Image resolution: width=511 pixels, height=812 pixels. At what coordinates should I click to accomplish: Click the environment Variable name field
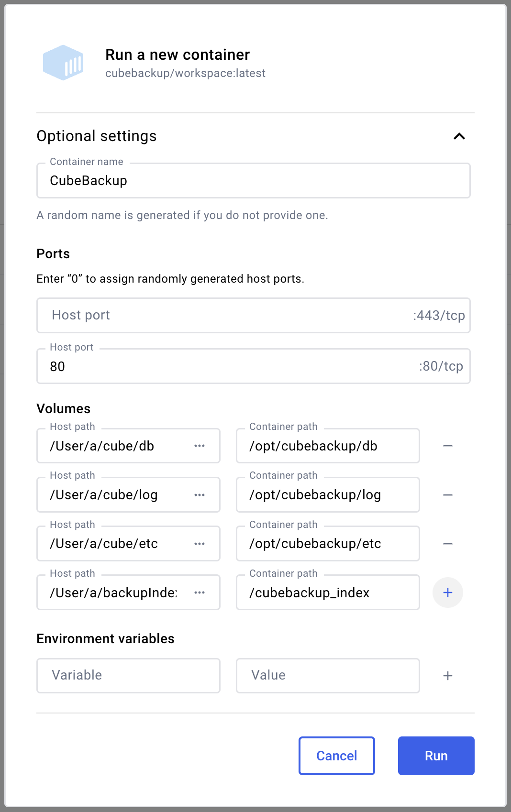[x=128, y=676]
